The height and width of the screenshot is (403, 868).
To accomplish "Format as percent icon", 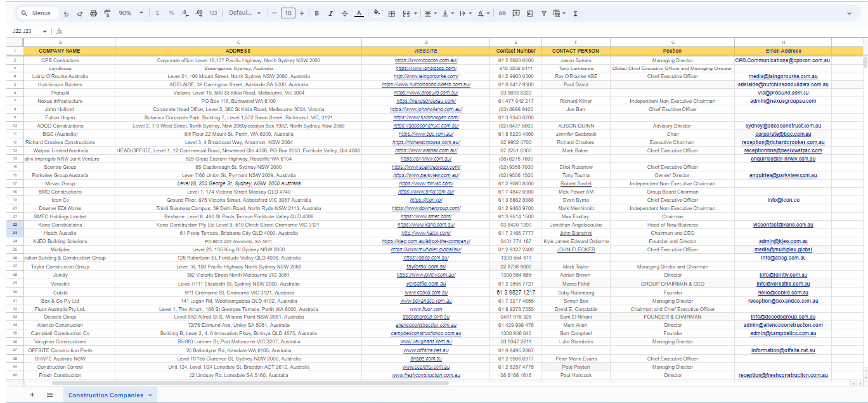I will (x=171, y=13).
